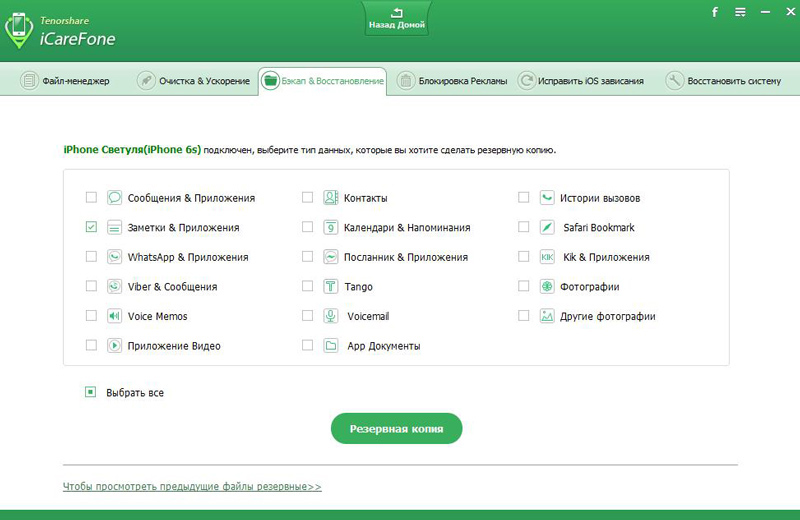Viewport: 800px width, 520px height.
Task: Go to Блокировка Рекламы tab
Action: tap(452, 81)
